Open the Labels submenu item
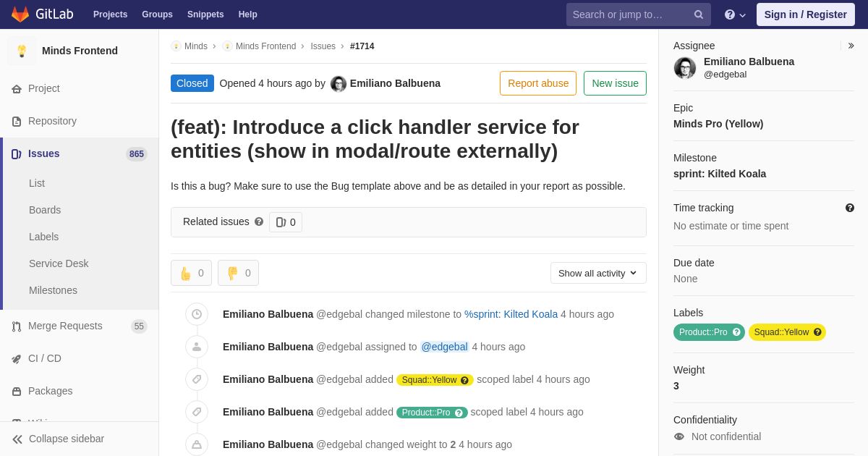868x456 pixels. [x=43, y=237]
